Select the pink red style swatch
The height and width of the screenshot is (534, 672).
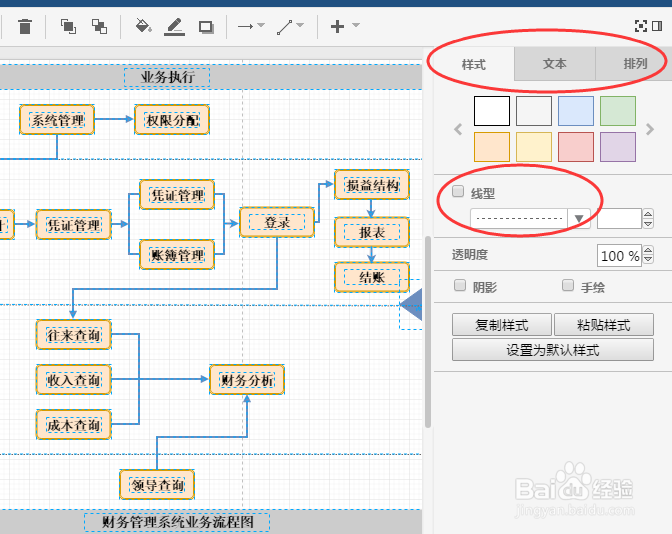pos(576,147)
